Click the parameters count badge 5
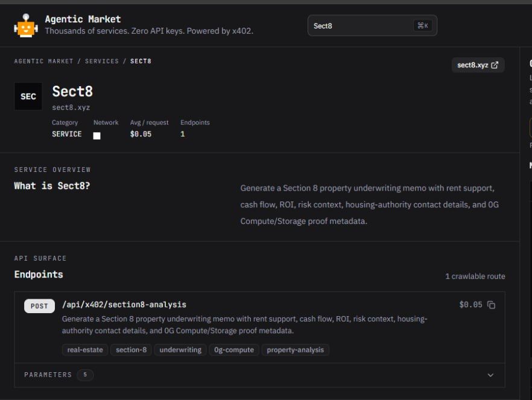 point(85,375)
